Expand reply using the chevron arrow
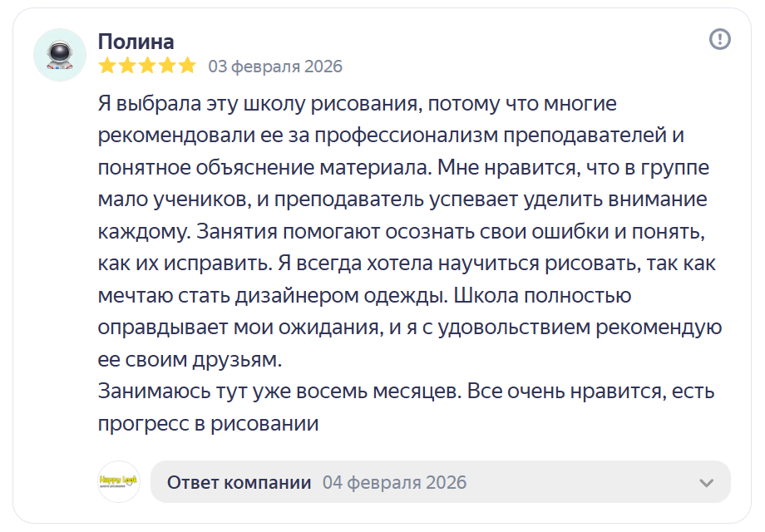 [707, 483]
